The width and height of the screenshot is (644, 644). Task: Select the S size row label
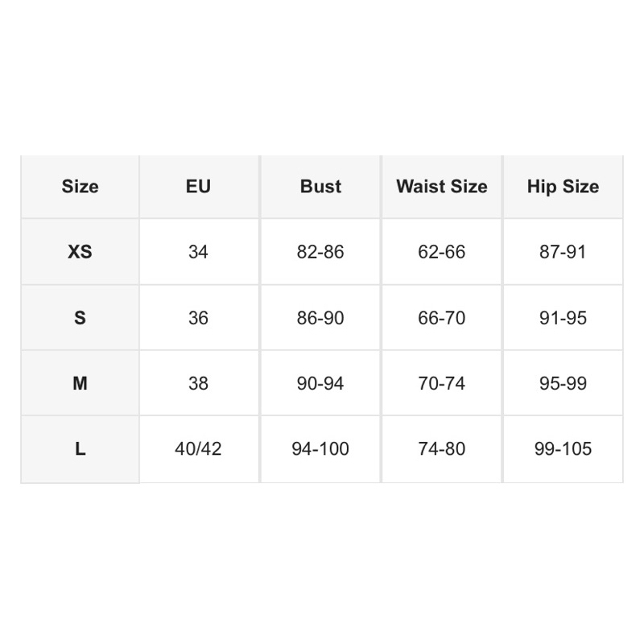coord(80,318)
